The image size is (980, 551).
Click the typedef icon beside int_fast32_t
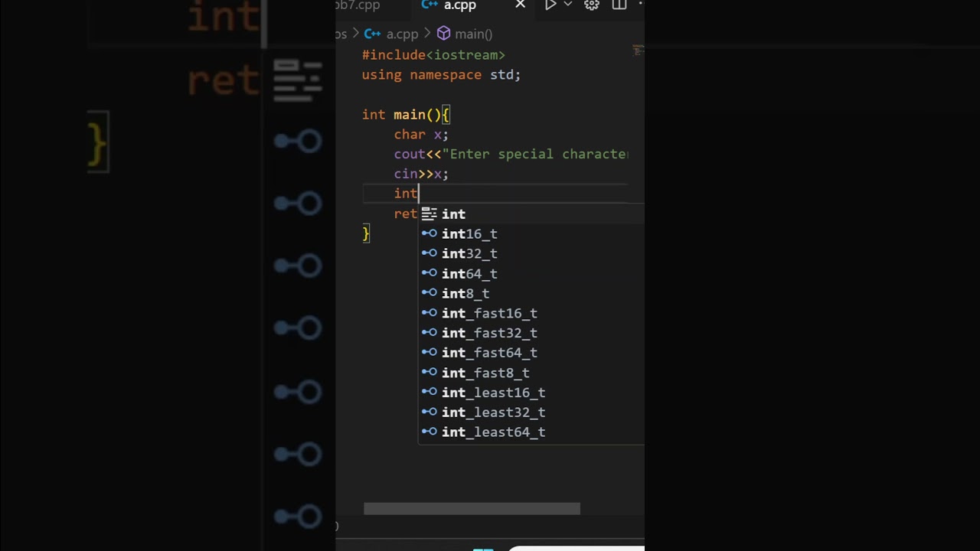pos(429,333)
